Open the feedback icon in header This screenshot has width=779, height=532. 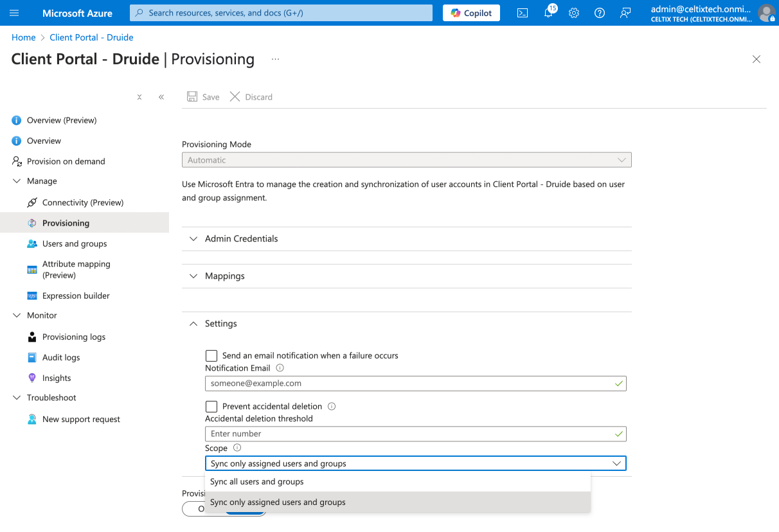(x=625, y=13)
